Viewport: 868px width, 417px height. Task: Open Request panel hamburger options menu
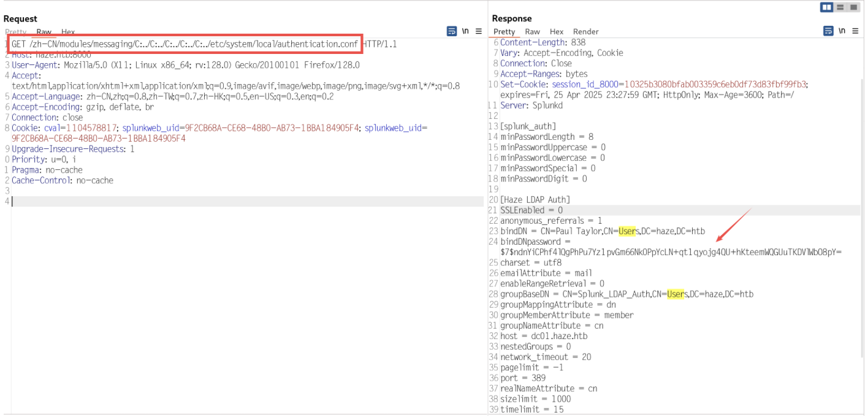tap(479, 31)
